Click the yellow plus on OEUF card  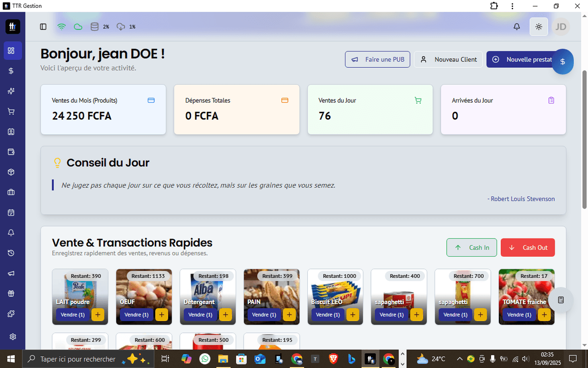(x=162, y=315)
